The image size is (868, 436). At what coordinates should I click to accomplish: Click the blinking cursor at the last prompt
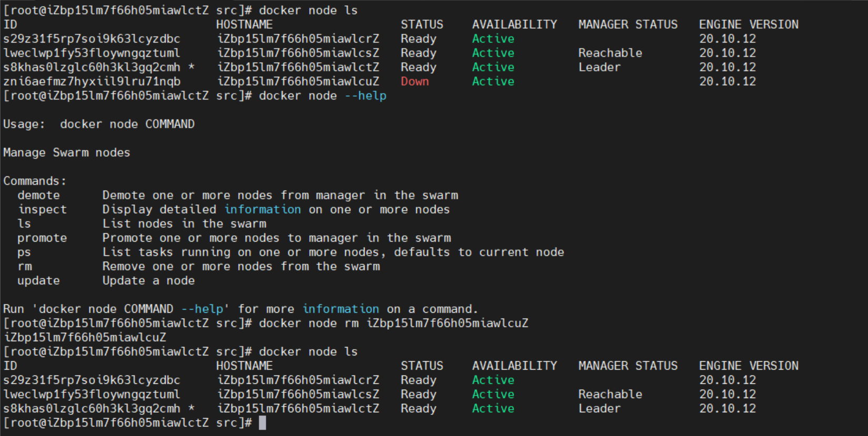(263, 423)
